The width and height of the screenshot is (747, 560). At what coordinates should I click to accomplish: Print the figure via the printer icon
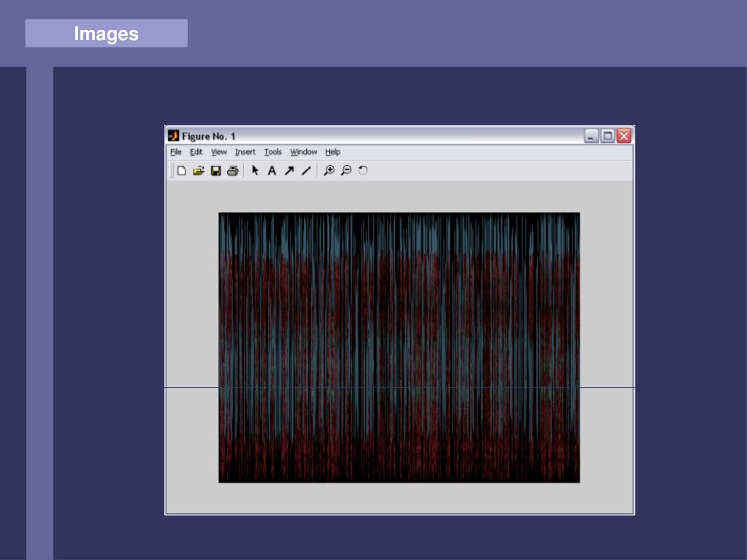[233, 170]
